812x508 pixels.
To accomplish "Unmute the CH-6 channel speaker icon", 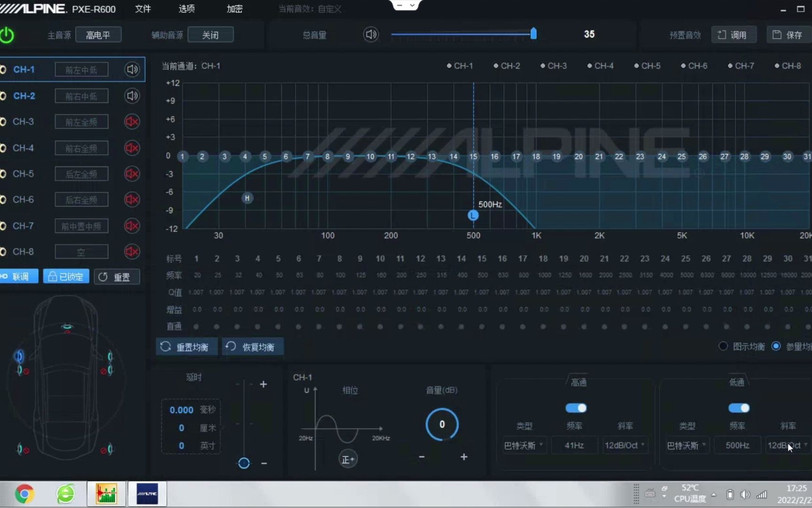I will 132,200.
